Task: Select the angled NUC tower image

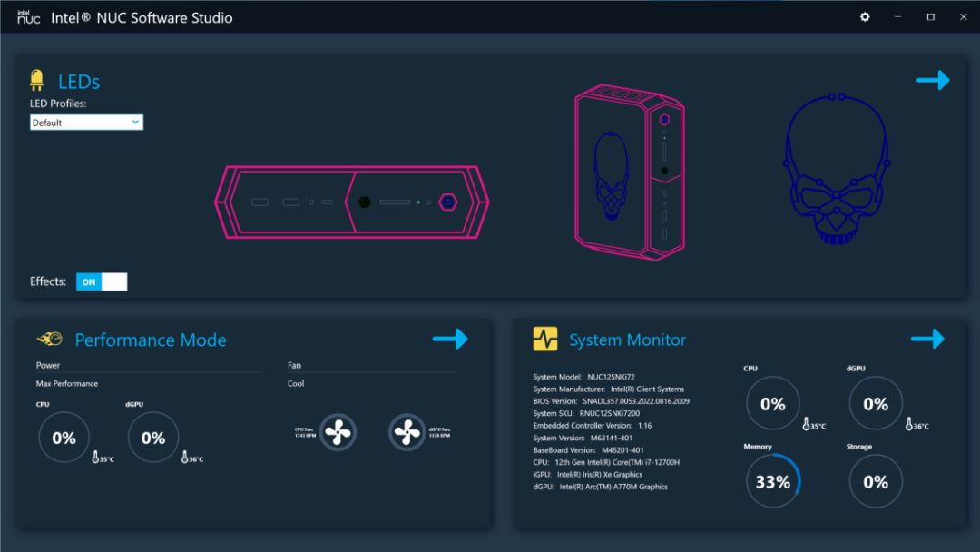Action: pos(630,172)
